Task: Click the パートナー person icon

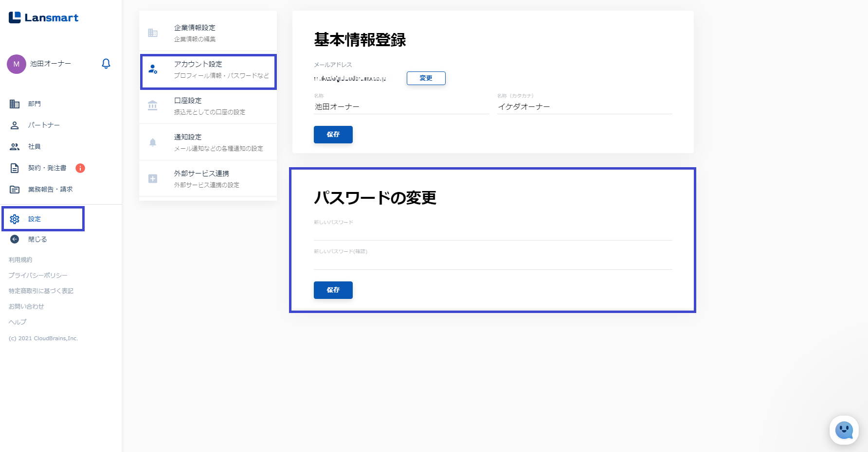Action: click(15, 125)
